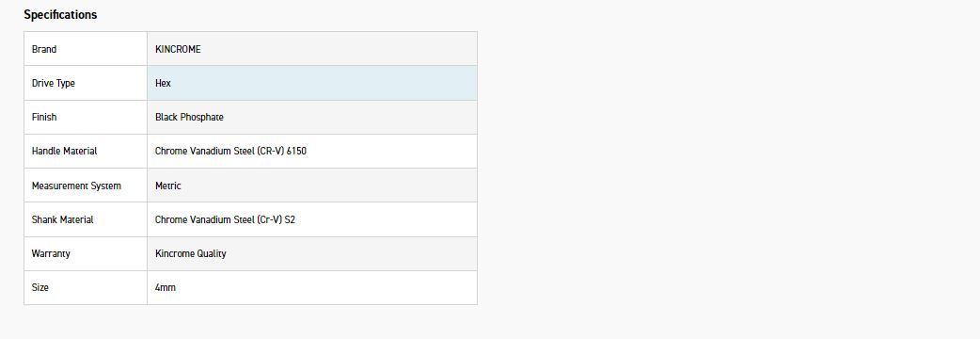Image resolution: width=980 pixels, height=339 pixels.
Task: Click the Black Phosphate value
Action: [x=189, y=117]
